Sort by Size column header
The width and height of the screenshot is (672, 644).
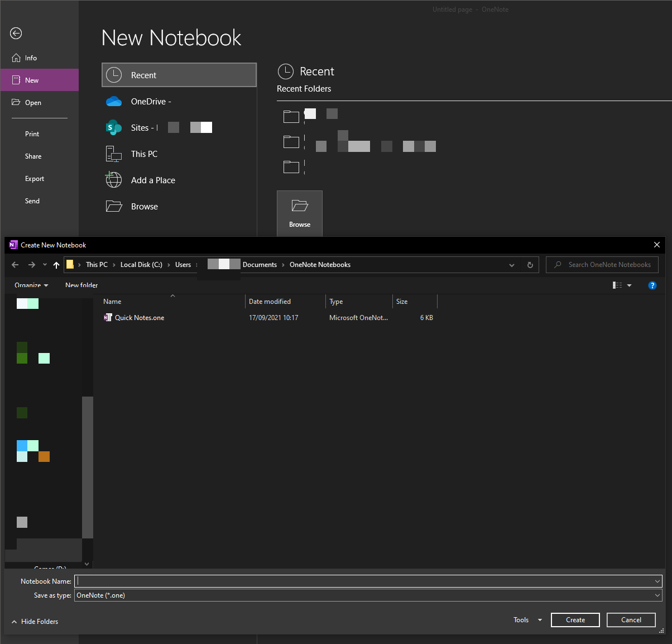(x=415, y=302)
